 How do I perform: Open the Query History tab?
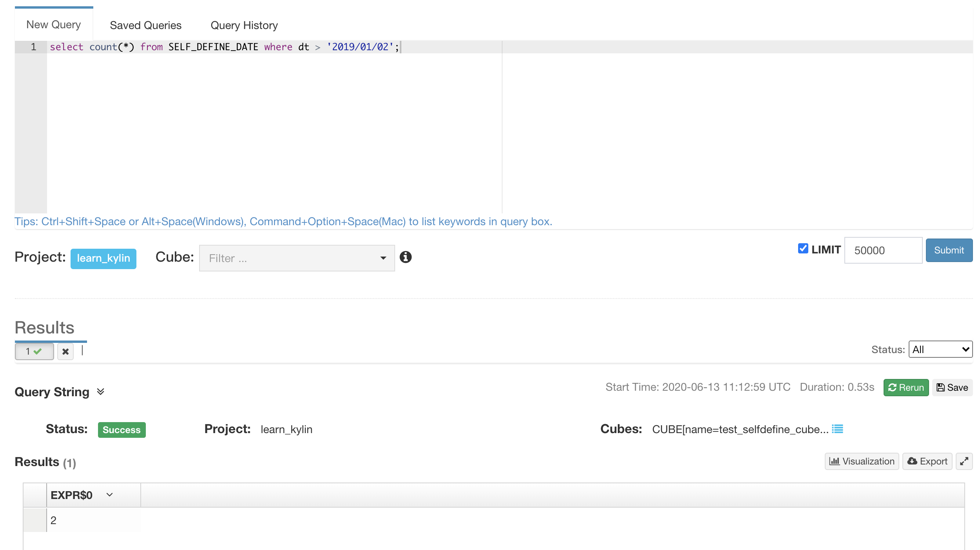click(x=244, y=25)
